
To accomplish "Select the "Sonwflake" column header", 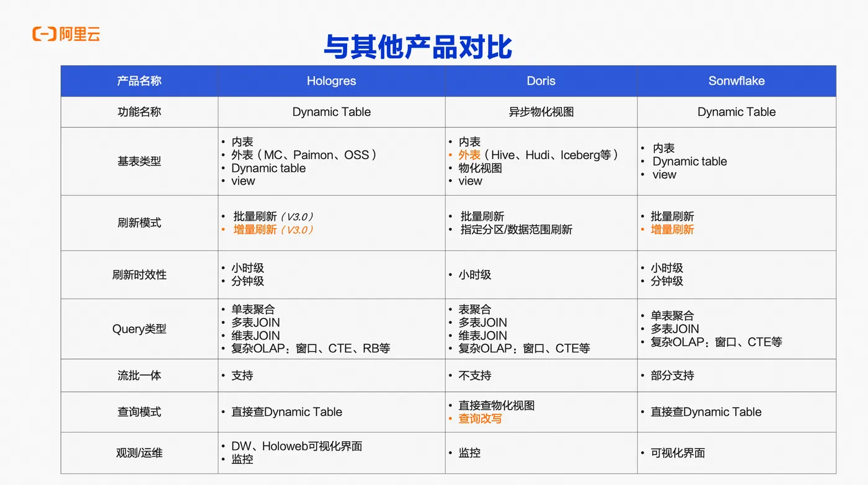I will click(737, 81).
